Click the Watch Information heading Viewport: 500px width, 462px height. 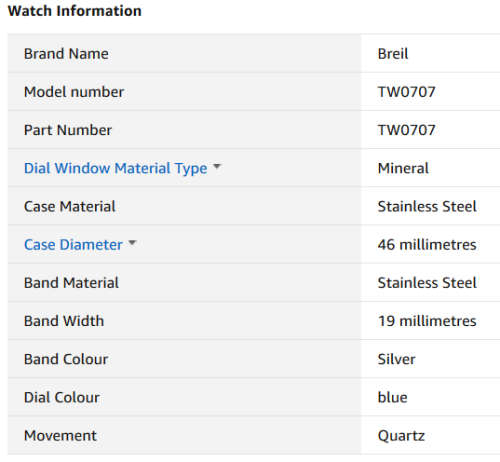click(75, 11)
